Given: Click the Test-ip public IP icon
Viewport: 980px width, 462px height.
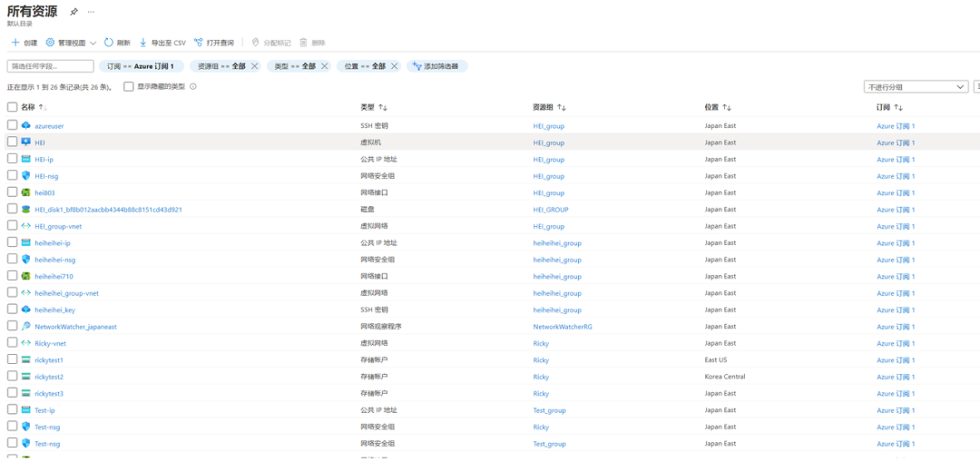Looking at the screenshot, I should point(25,410).
